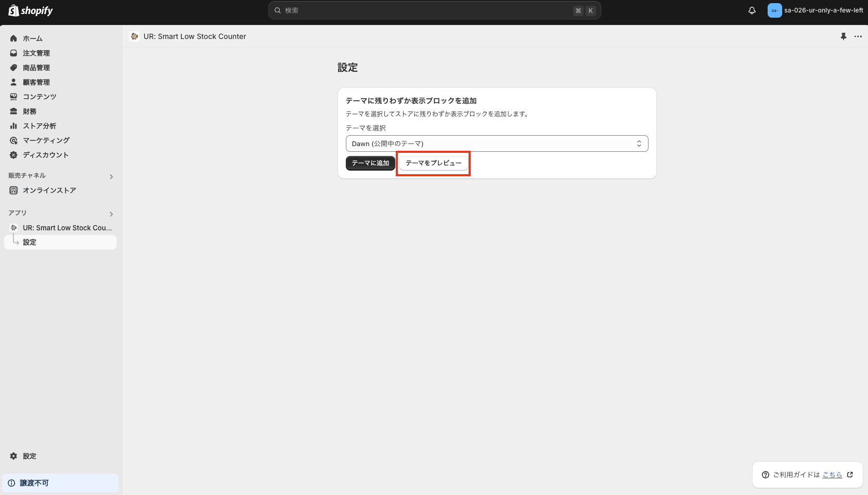The height and width of the screenshot is (495, 868).
Task: Open the sa-026-ur-only-a-few-left account menu
Action: [x=815, y=10]
